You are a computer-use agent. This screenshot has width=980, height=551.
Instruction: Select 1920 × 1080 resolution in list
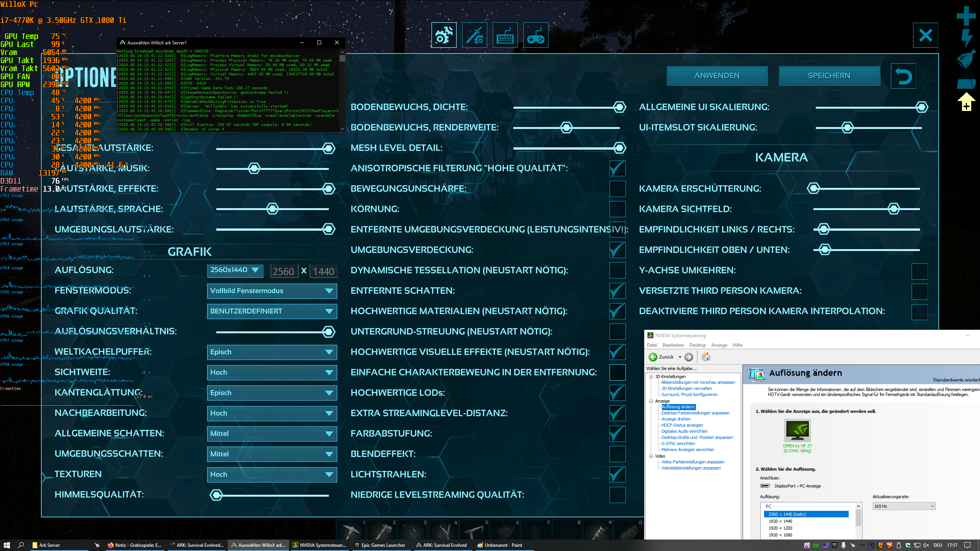point(780,535)
